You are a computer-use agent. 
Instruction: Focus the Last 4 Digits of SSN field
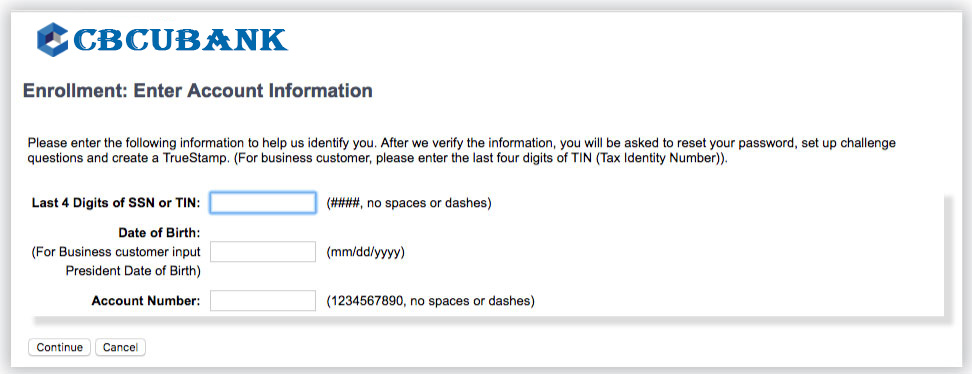coord(263,203)
